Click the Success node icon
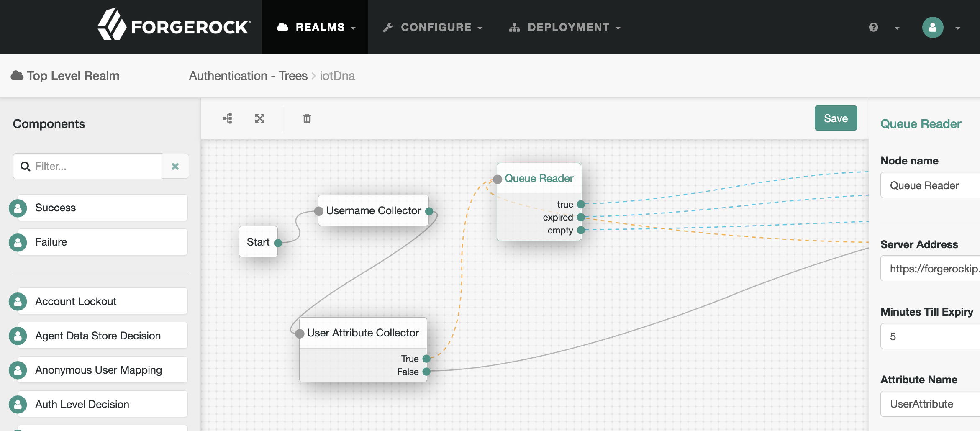The width and height of the screenshot is (980, 431). pos(18,208)
